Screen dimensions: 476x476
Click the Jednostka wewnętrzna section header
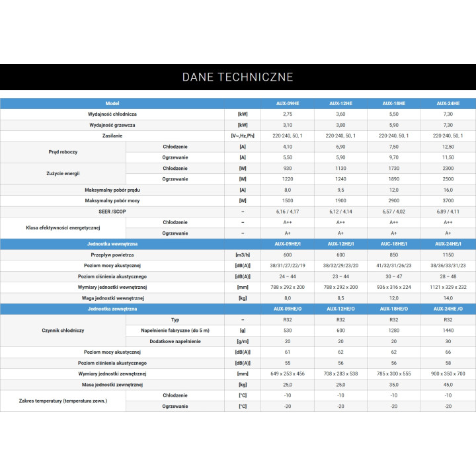coord(112,244)
